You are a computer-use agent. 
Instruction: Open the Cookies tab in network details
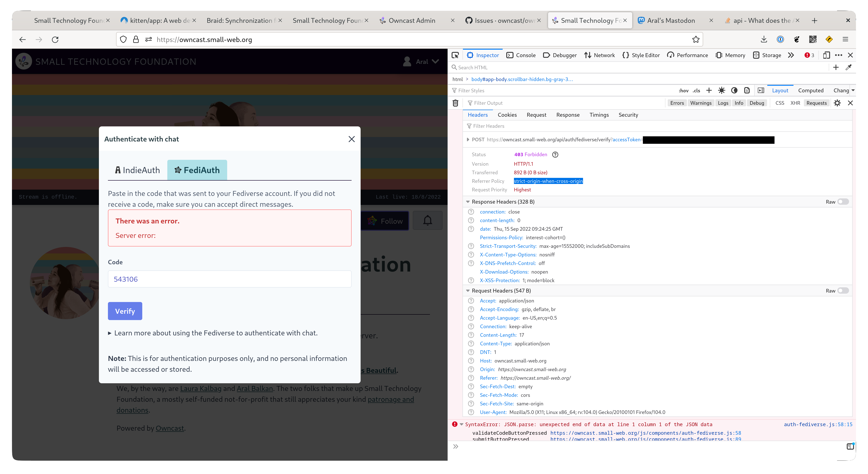click(x=507, y=115)
